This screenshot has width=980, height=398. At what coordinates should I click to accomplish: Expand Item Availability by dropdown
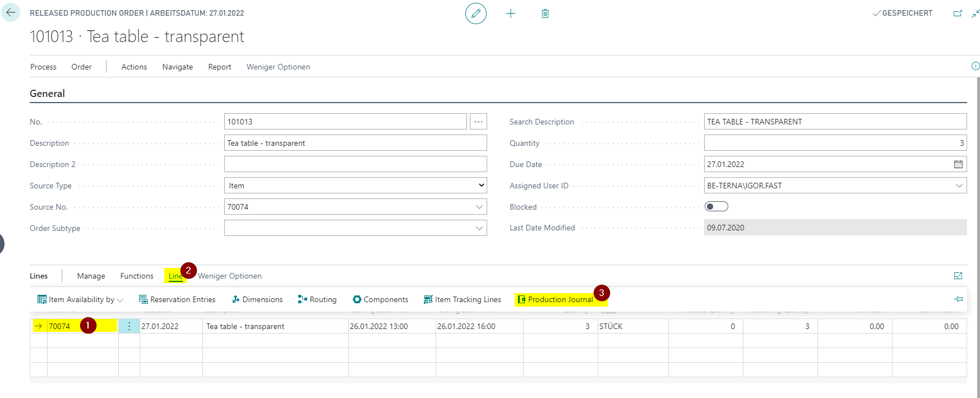click(x=81, y=299)
